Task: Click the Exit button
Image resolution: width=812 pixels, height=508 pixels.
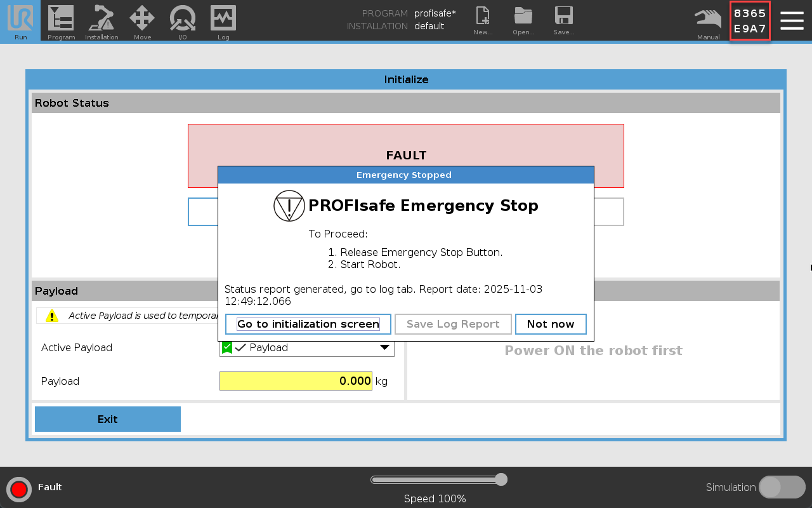Action: click(x=108, y=419)
